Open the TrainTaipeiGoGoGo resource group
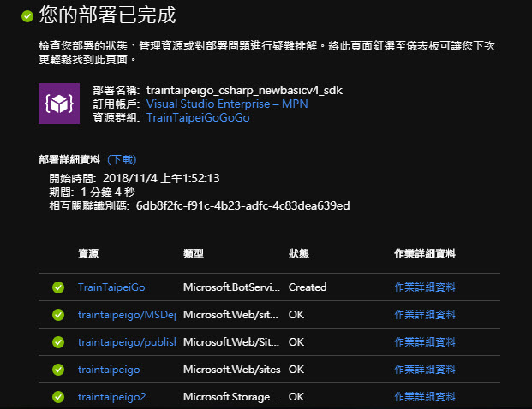The height and width of the screenshot is (409, 532). (198, 117)
